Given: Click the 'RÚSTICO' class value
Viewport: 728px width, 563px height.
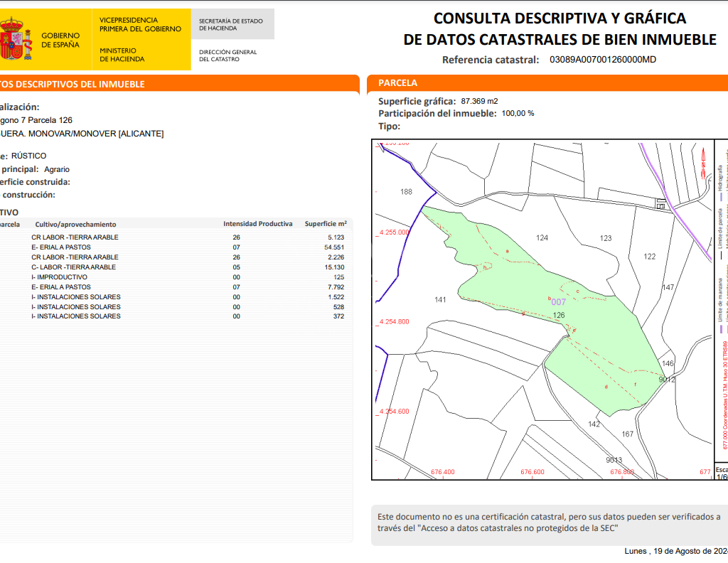Looking at the screenshot, I should click(x=28, y=156).
